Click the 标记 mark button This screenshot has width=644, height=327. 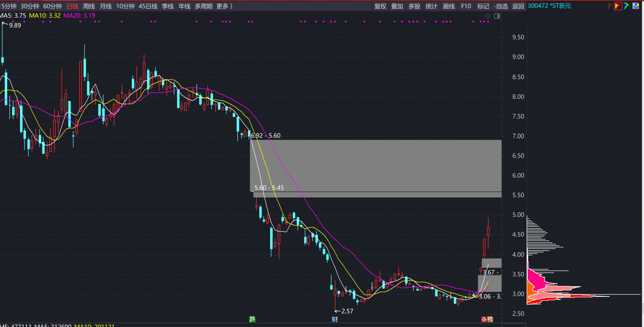pyautogui.click(x=483, y=6)
